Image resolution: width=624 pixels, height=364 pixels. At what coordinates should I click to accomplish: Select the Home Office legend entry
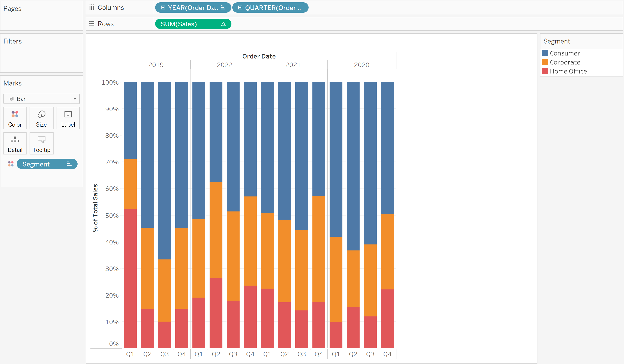tap(568, 71)
